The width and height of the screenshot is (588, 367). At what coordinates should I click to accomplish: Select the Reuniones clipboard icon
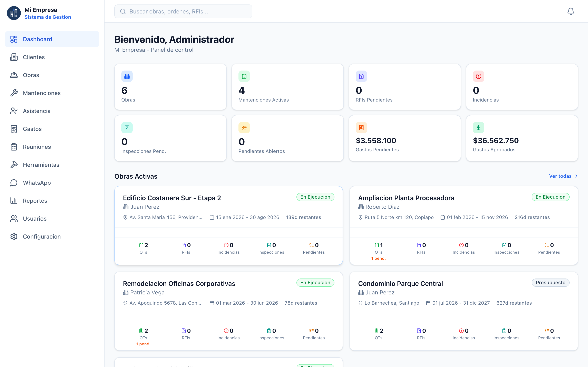14,147
